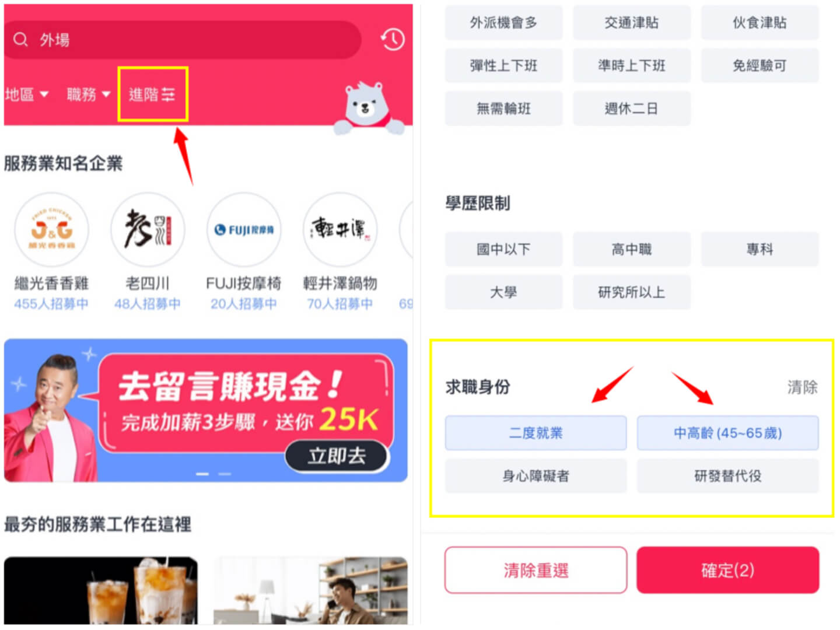Image resolution: width=840 pixels, height=630 pixels.
Task: Enable the 身心障礙者 identity filter
Action: click(535, 476)
